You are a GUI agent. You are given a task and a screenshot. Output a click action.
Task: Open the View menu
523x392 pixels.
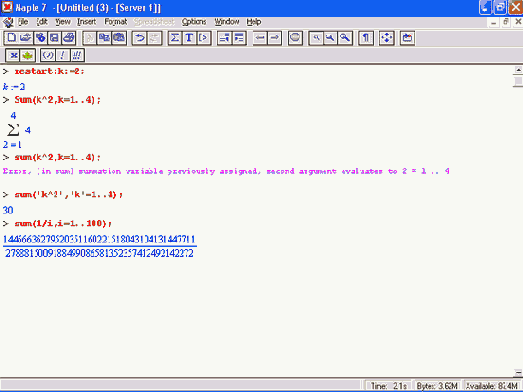click(63, 22)
